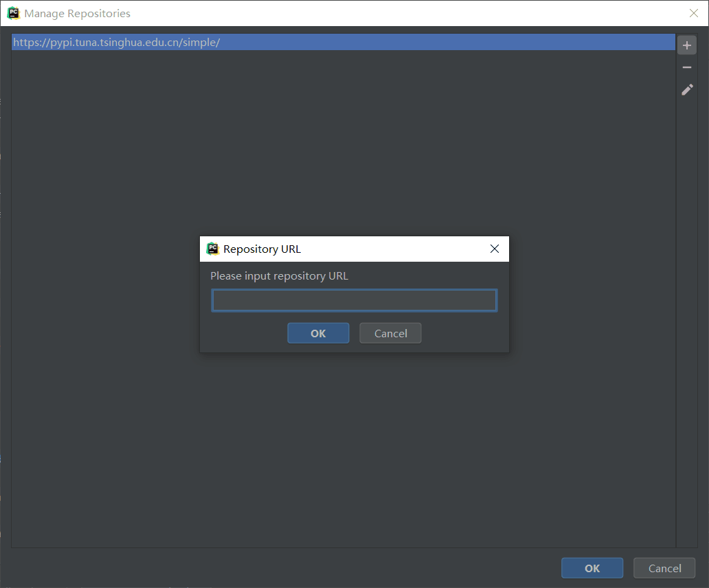Click the remove repository minus icon
The height and width of the screenshot is (588, 709).
tap(687, 67)
